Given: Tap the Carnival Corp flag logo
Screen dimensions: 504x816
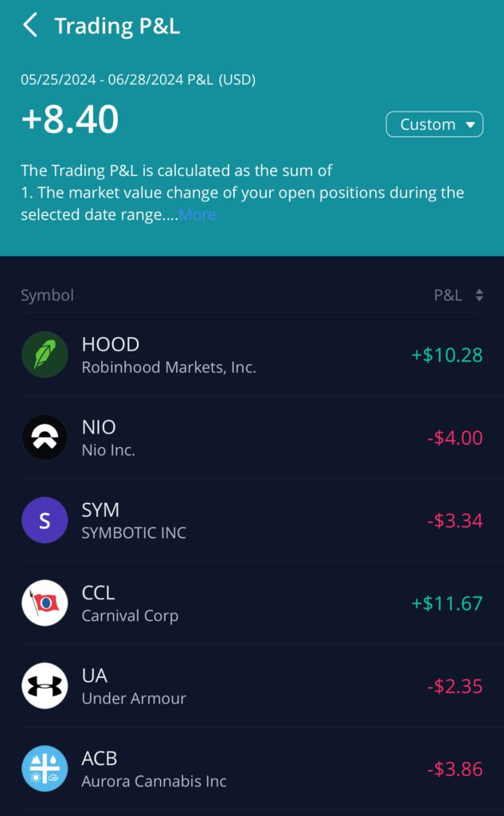Looking at the screenshot, I should pyautogui.click(x=45, y=603).
